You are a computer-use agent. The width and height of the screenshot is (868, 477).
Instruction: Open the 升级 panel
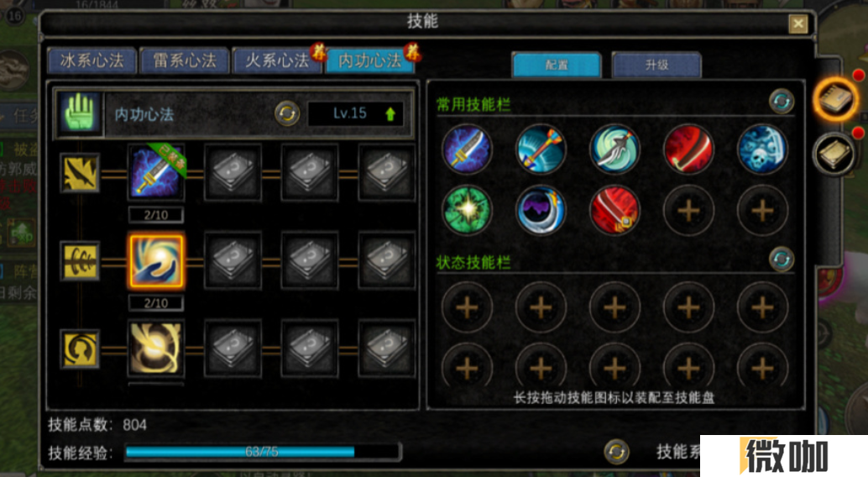pyautogui.click(x=656, y=65)
